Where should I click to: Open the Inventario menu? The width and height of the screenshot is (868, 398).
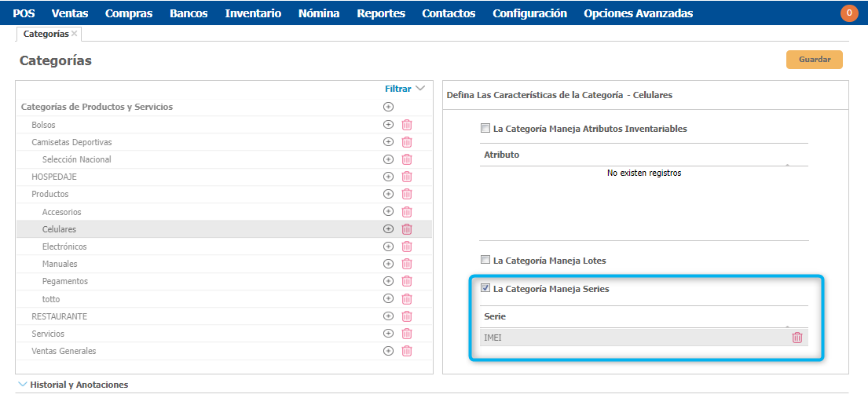click(x=253, y=13)
